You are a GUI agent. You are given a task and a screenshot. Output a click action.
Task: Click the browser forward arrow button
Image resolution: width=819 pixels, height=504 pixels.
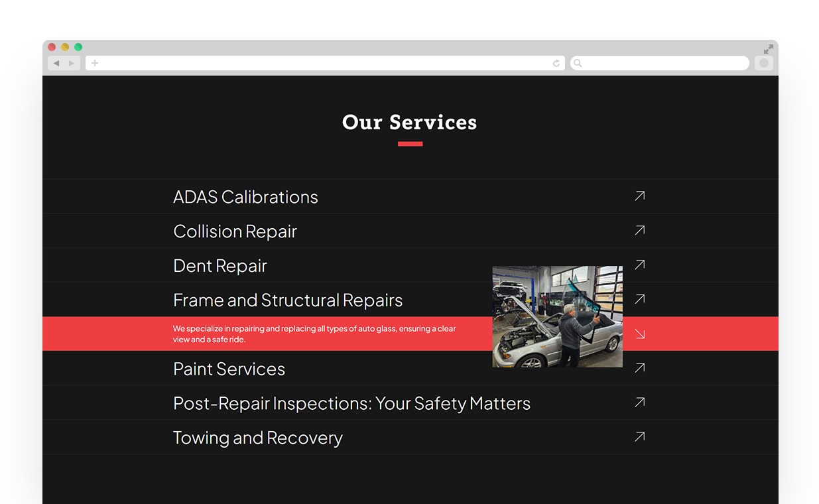coord(72,63)
